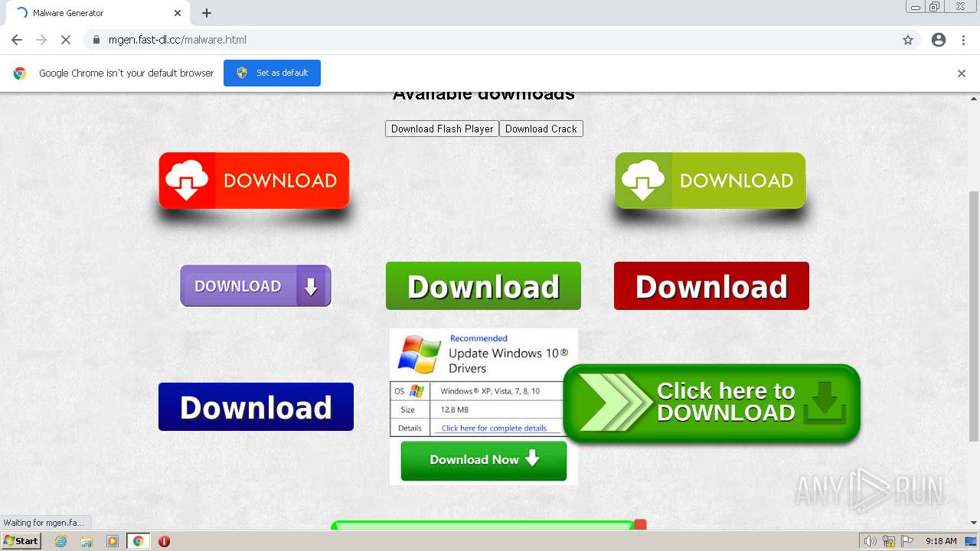Viewport: 980px width, 551px height.
Task: Click the address bar URL
Action: click(x=178, y=40)
